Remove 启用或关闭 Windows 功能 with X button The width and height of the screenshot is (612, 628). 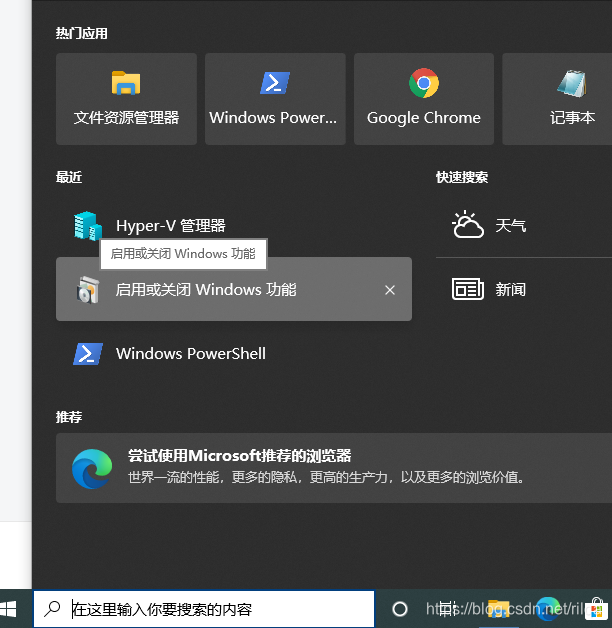pyautogui.click(x=390, y=290)
